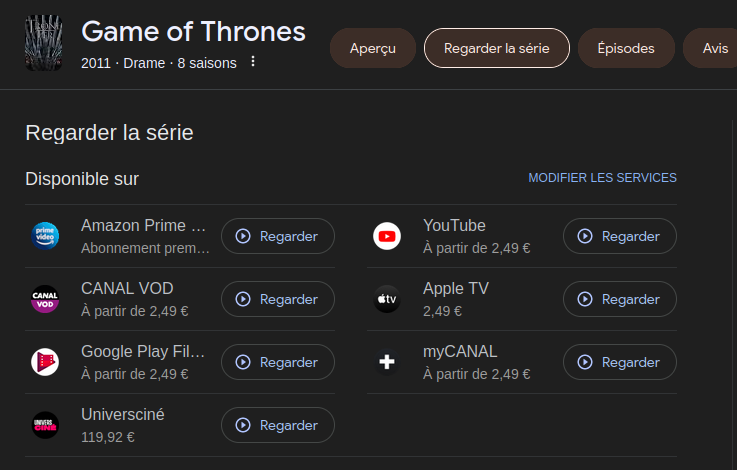Click the MODIFIER LES SERVICES link
The height and width of the screenshot is (470, 737).
602,178
